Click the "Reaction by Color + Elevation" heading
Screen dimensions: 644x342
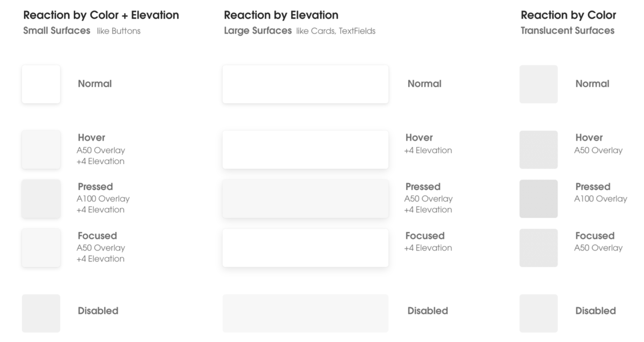(101, 15)
